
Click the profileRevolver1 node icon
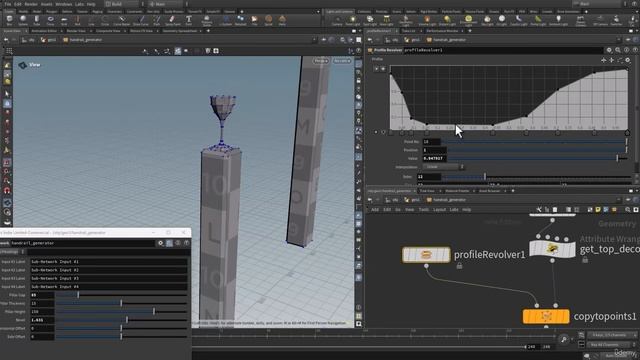tap(426, 255)
